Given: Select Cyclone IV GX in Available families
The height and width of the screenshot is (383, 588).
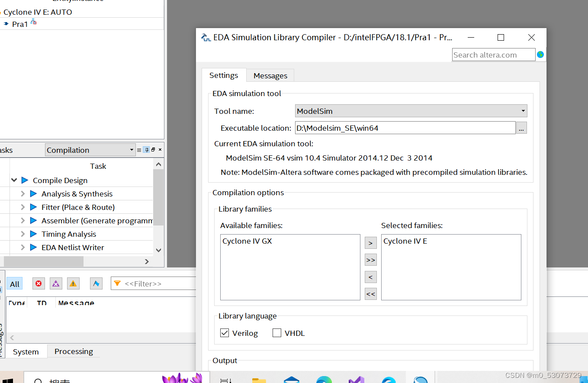Looking at the screenshot, I should coord(247,241).
